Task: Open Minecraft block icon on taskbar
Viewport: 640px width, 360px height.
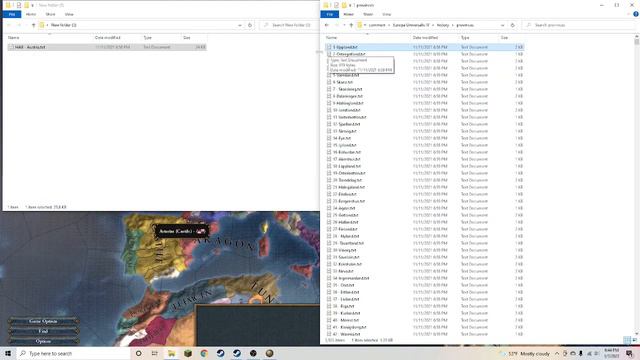Action: click(188, 353)
